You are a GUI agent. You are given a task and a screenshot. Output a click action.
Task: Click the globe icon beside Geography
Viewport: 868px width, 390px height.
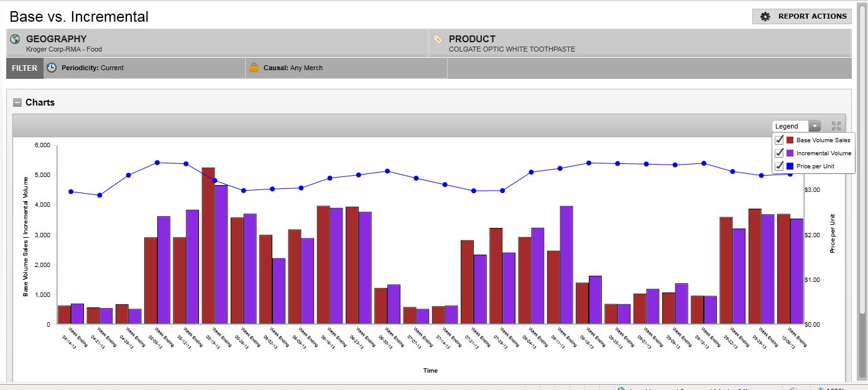[x=16, y=39]
